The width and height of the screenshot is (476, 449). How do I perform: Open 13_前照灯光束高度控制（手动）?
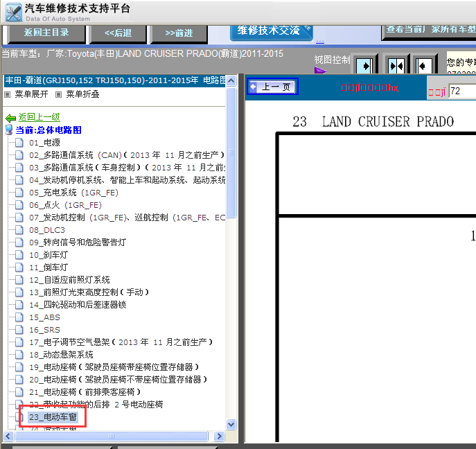(x=89, y=292)
